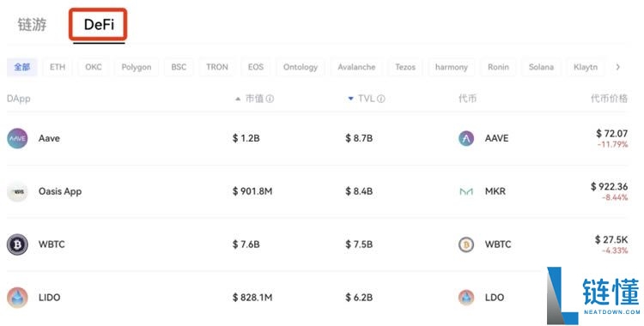The height and width of the screenshot is (326, 644).
Task: Click the 代币价格 column header
Action: click(609, 99)
